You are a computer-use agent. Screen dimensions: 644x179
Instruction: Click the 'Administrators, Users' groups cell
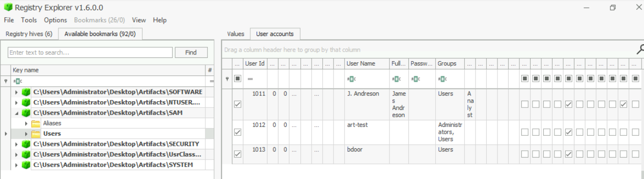[450, 132]
